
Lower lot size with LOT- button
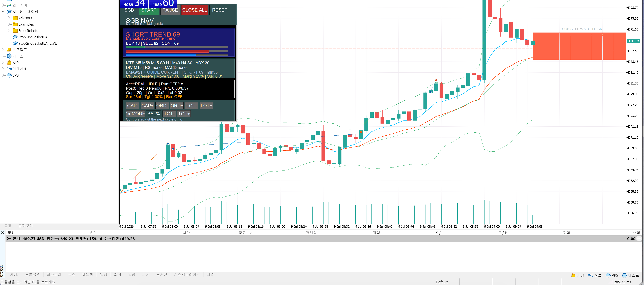click(x=192, y=106)
